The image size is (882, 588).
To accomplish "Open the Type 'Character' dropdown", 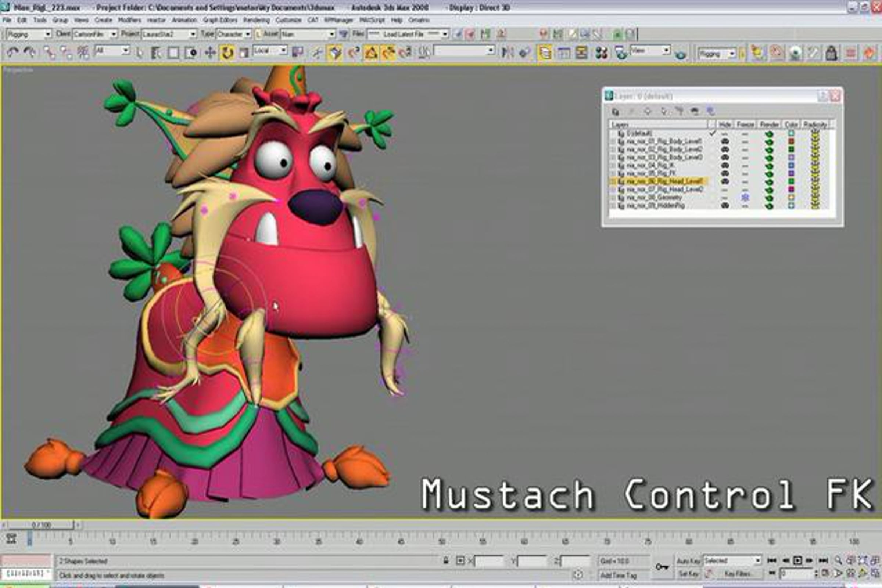I will click(233, 34).
